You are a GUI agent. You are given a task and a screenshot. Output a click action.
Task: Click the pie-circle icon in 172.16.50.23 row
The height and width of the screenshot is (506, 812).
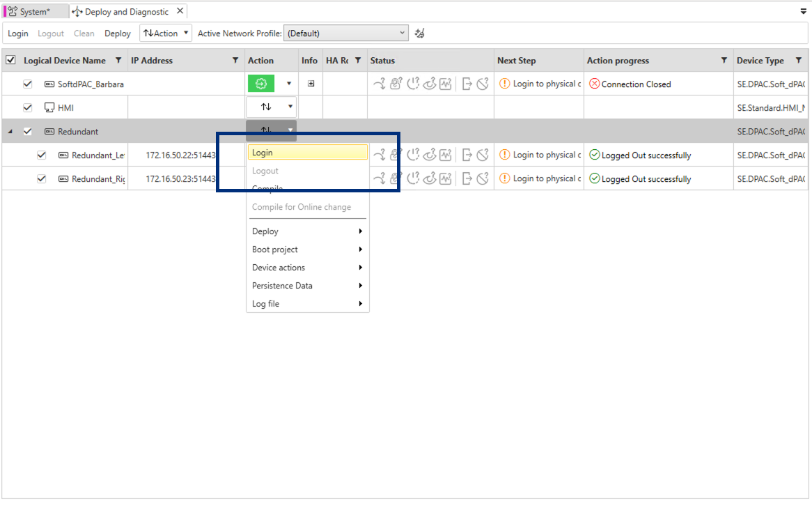483,178
